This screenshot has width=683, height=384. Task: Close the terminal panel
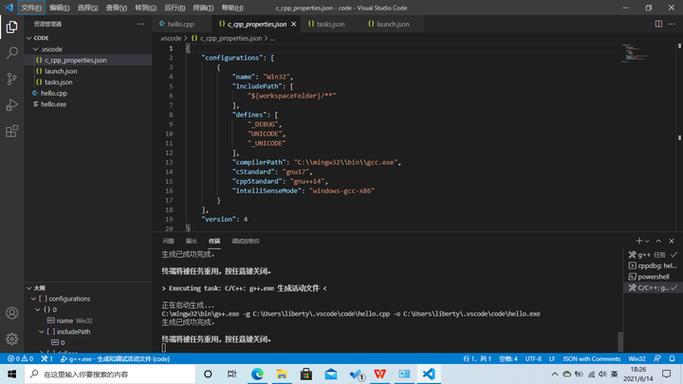672,241
